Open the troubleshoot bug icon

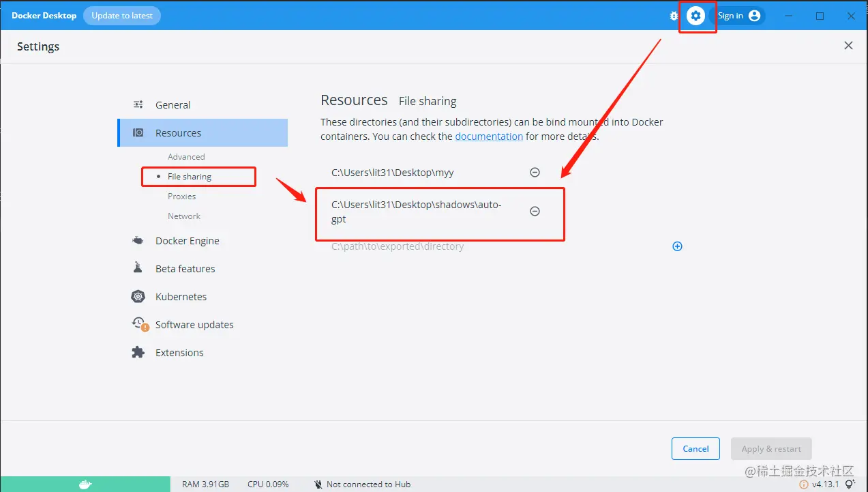[x=674, y=16]
